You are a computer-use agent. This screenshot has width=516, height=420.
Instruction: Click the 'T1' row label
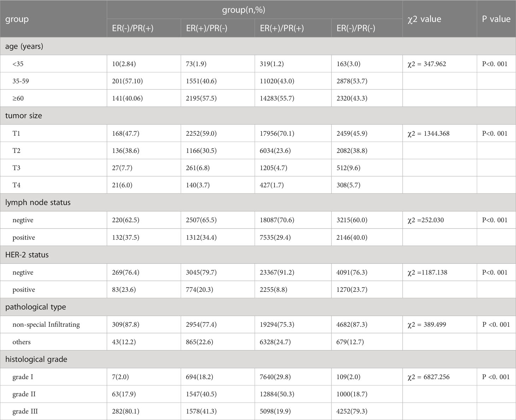(16, 134)
